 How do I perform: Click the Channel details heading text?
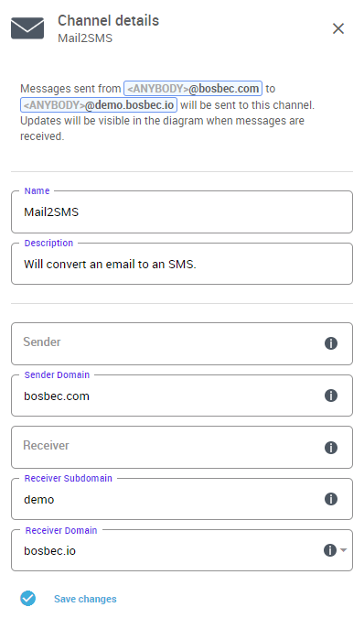(108, 20)
